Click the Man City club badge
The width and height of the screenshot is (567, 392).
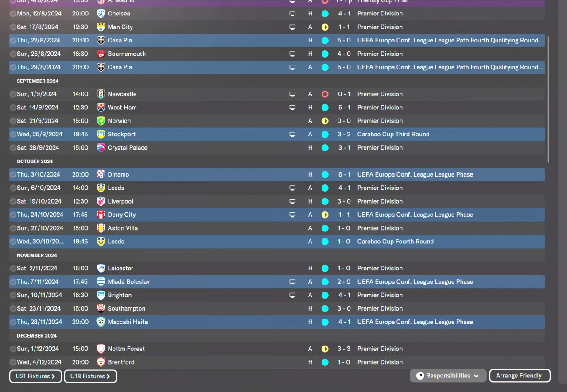point(101,27)
